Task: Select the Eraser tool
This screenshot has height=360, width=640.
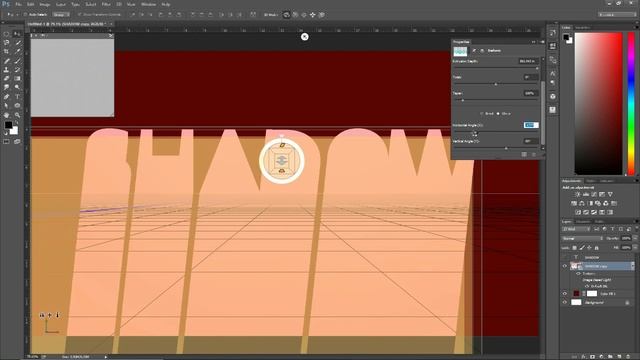Action: [x=7, y=78]
